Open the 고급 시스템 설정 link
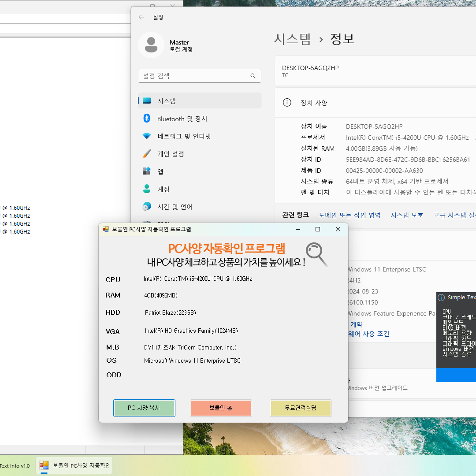The image size is (476, 476). tap(454, 215)
